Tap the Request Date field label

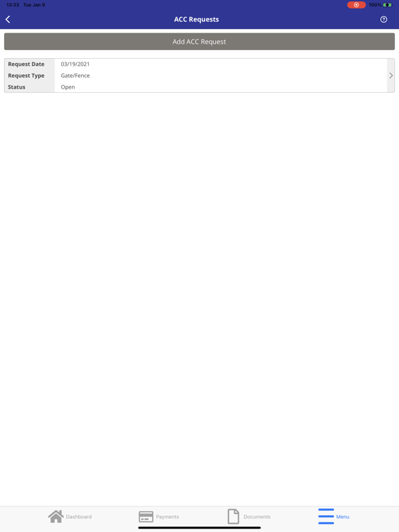pyautogui.click(x=26, y=64)
